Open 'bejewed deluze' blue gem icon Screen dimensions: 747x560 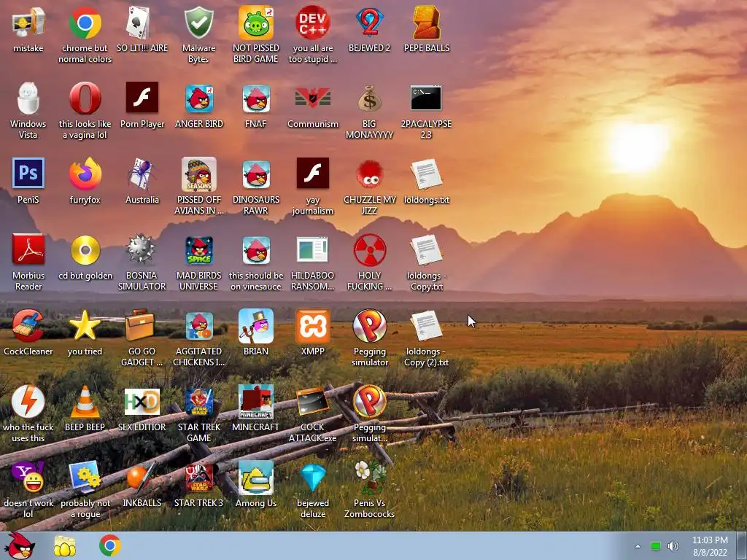coord(312,477)
